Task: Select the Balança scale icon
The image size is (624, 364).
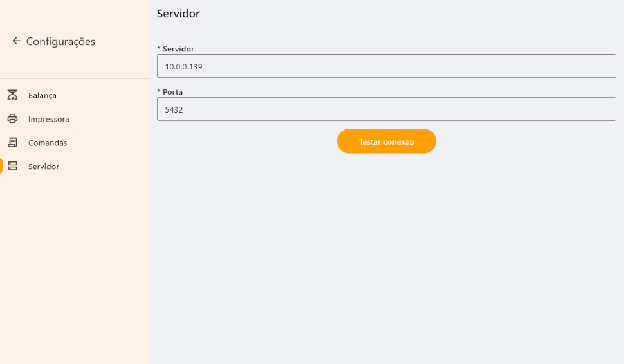Action: pos(12,95)
